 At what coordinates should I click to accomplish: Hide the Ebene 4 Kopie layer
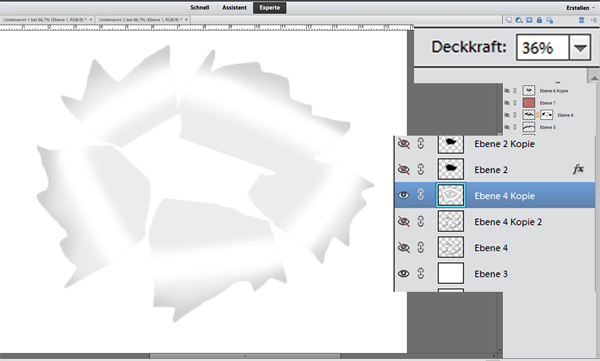(x=404, y=195)
